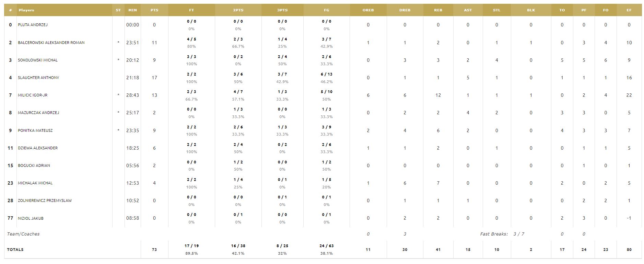Open player Slaughter Anthony
The height and width of the screenshot is (264, 644).
click(x=38, y=78)
